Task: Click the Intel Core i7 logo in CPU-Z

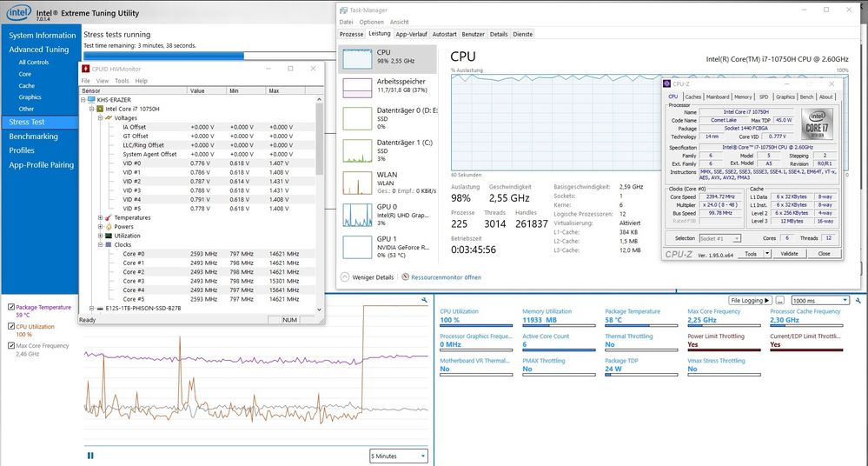Action: [x=817, y=121]
